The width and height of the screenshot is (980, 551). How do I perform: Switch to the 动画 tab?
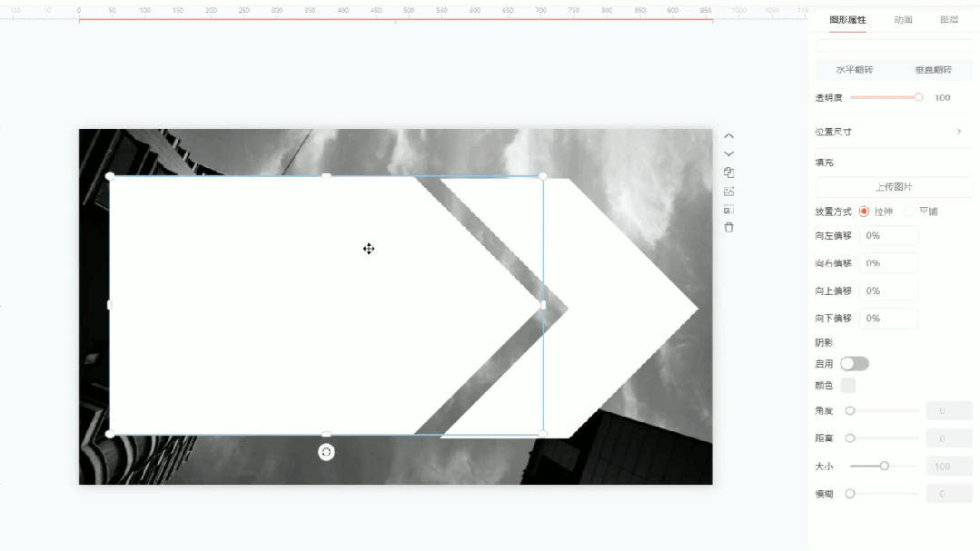click(x=903, y=19)
